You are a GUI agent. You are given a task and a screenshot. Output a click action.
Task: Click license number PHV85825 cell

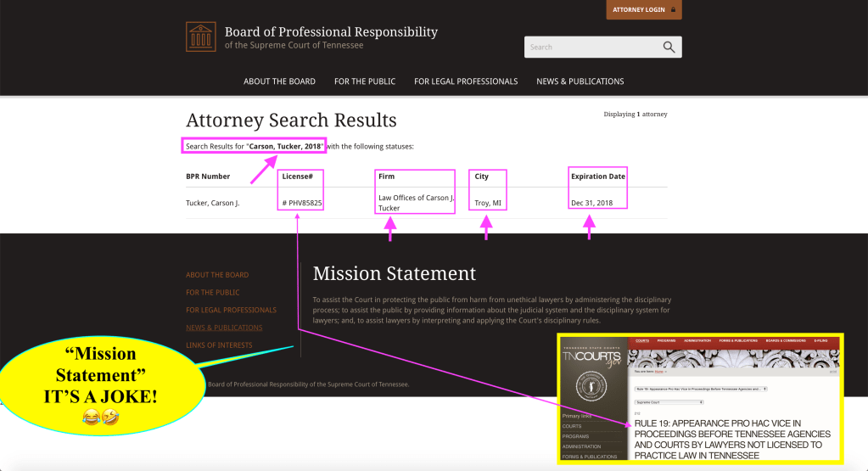coord(302,203)
